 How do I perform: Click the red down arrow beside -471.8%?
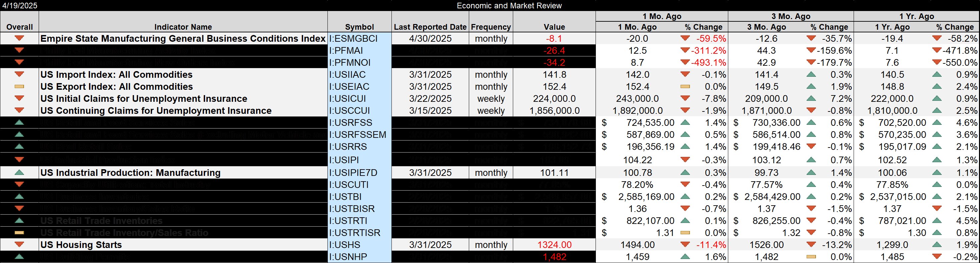tap(937, 51)
